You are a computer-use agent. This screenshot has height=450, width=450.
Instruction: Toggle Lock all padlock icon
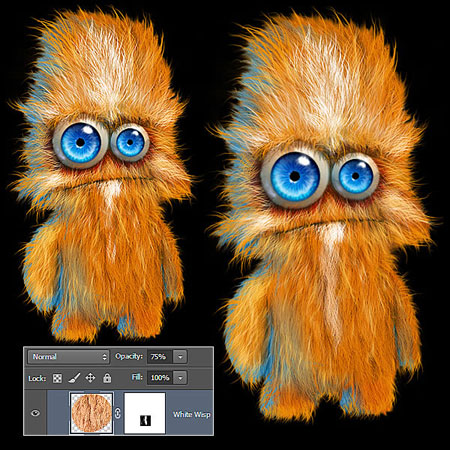tap(107, 378)
